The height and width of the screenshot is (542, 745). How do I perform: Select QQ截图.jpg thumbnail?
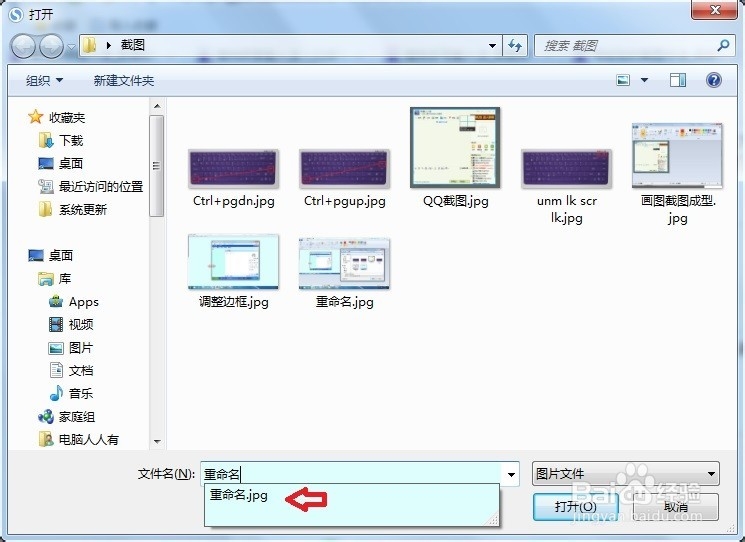pos(455,147)
